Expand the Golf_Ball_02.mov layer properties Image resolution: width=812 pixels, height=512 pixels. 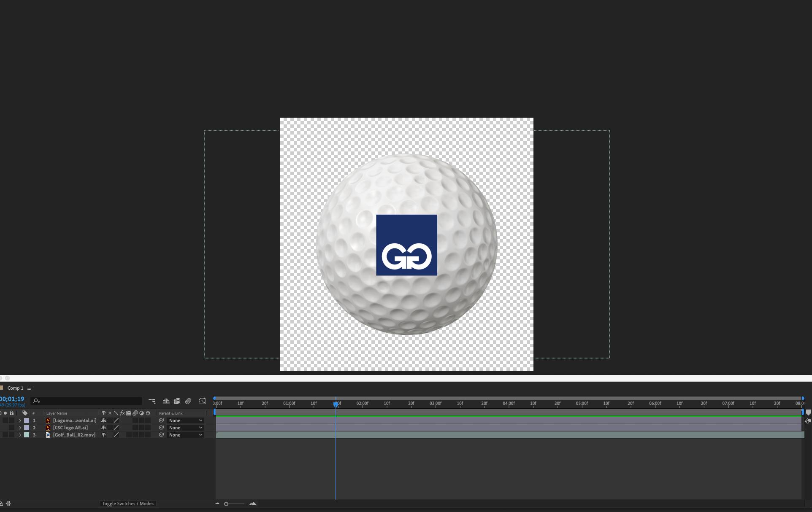click(20, 435)
